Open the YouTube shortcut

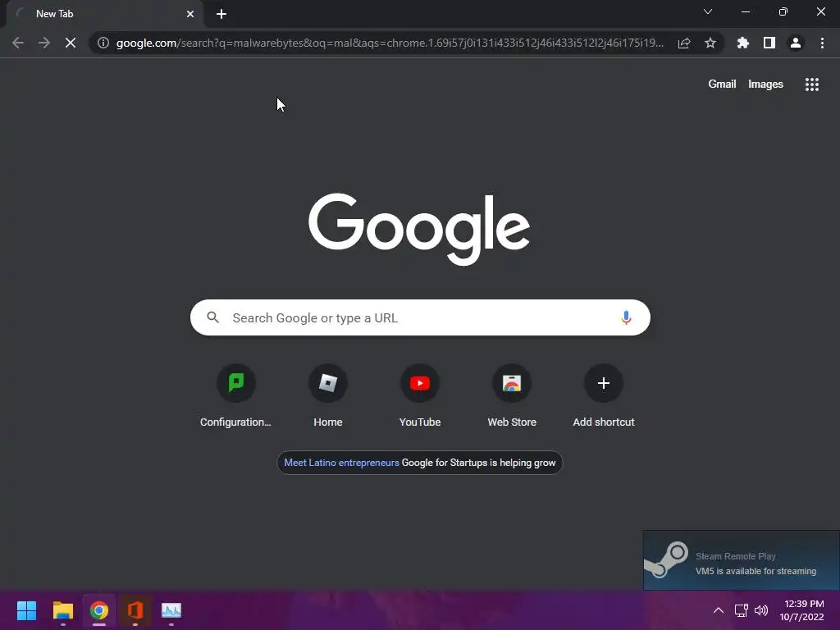click(420, 396)
